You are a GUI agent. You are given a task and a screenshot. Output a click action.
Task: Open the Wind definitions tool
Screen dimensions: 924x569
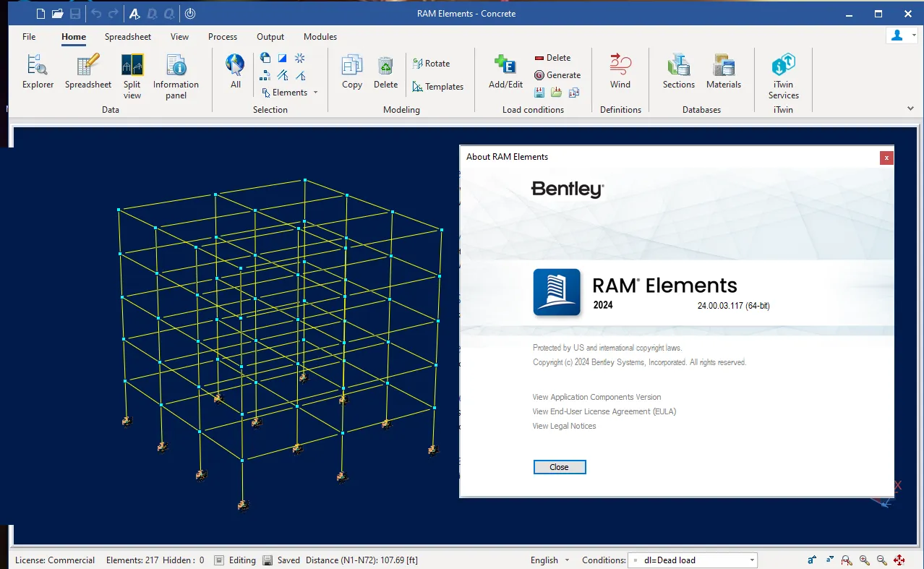pos(620,72)
